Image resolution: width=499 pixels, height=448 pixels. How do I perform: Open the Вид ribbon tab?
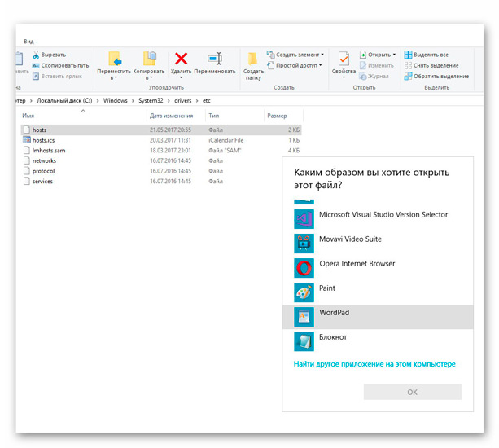coord(28,41)
